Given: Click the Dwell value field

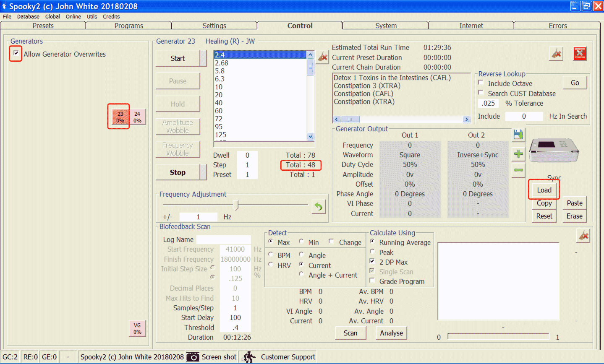Looking at the screenshot, I should tap(247, 155).
